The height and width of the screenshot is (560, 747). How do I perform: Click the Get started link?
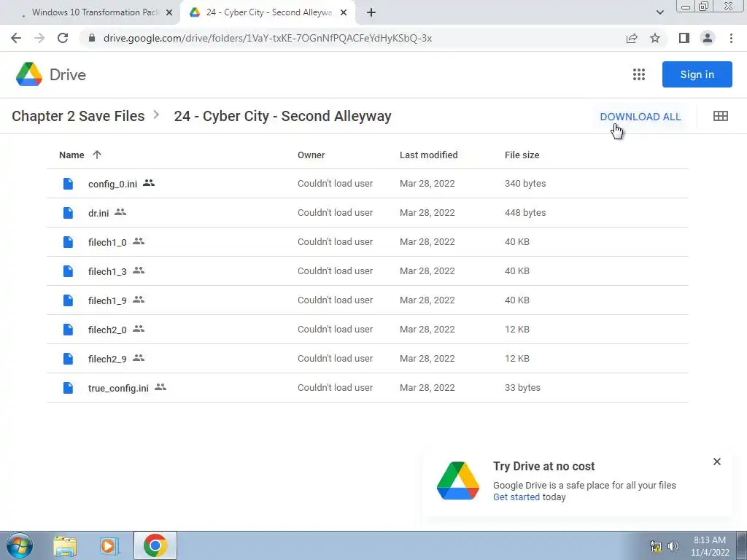click(x=516, y=497)
